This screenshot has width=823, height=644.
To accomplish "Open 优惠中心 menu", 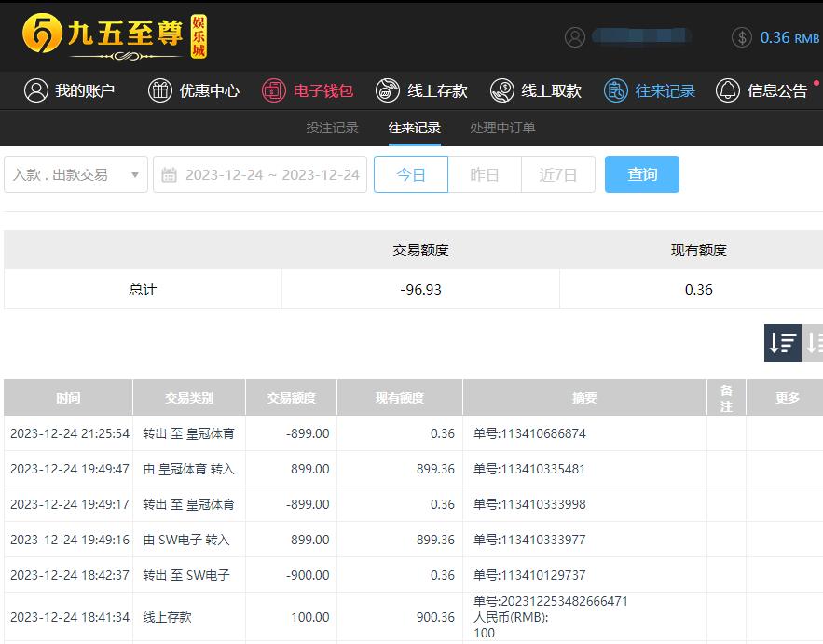I will pyautogui.click(x=194, y=90).
